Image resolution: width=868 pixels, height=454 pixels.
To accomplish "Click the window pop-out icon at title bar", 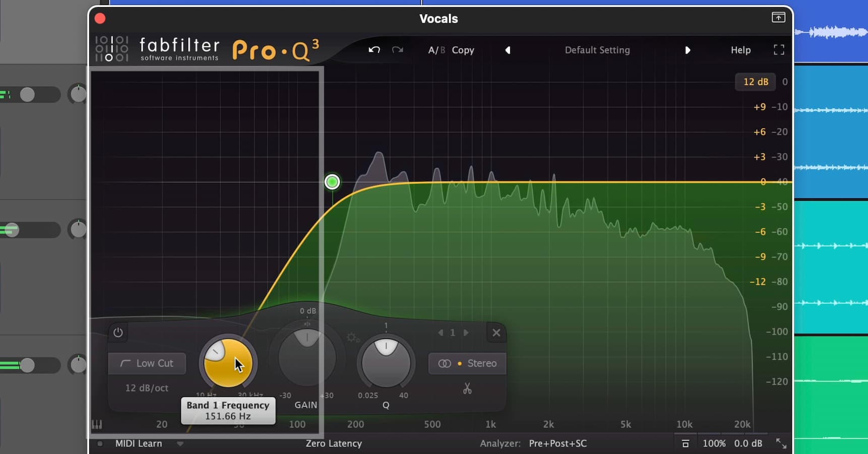I will pyautogui.click(x=778, y=18).
